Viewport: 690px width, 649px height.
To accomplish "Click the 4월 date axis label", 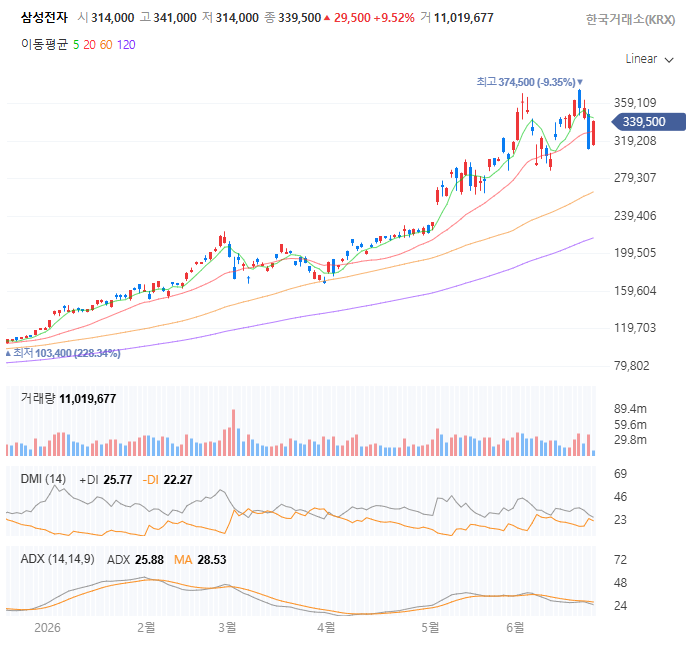I will click(326, 627).
